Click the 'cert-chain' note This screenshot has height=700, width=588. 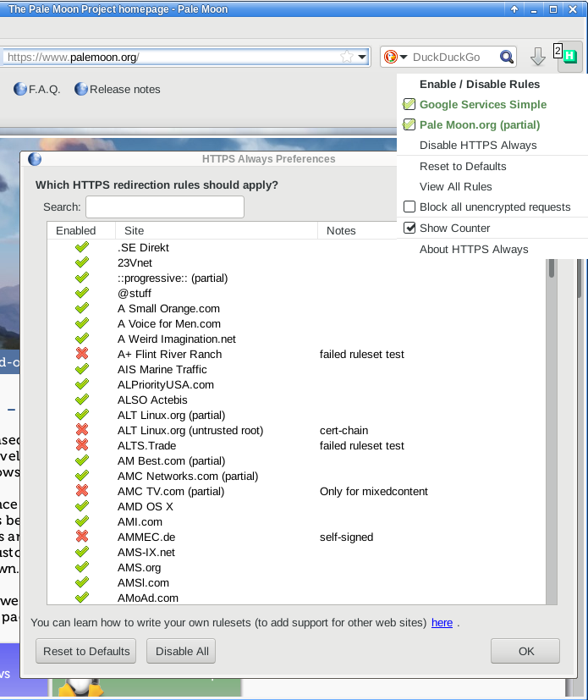click(x=344, y=430)
